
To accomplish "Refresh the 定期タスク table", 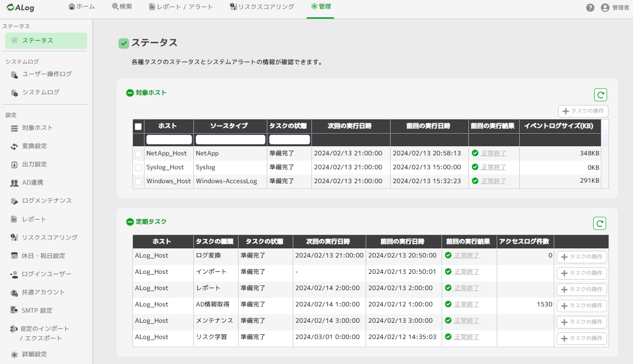I will point(600,223).
